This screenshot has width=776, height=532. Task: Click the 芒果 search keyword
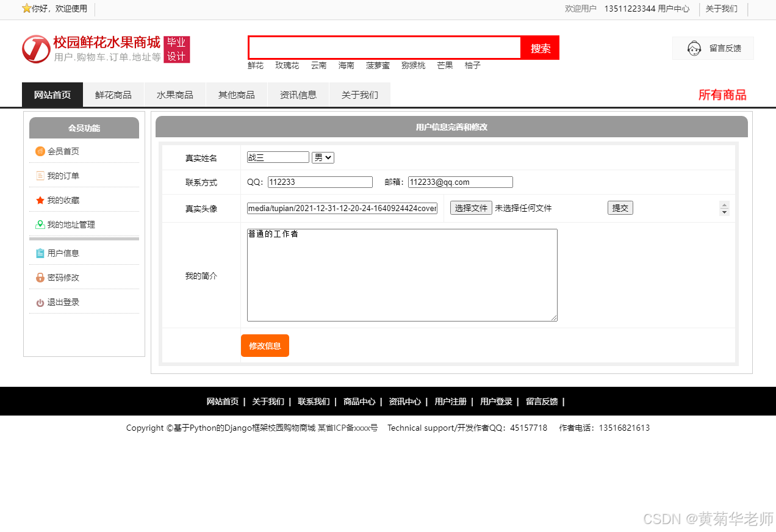point(445,65)
